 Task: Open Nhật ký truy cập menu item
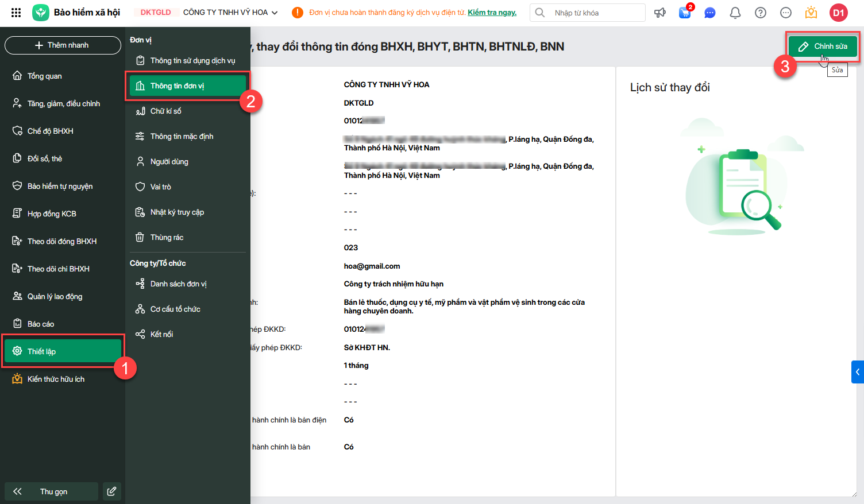[177, 212]
